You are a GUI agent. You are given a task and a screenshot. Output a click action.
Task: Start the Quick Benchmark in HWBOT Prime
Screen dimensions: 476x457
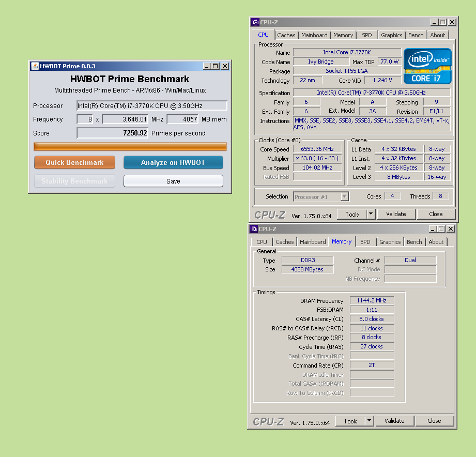[74, 162]
